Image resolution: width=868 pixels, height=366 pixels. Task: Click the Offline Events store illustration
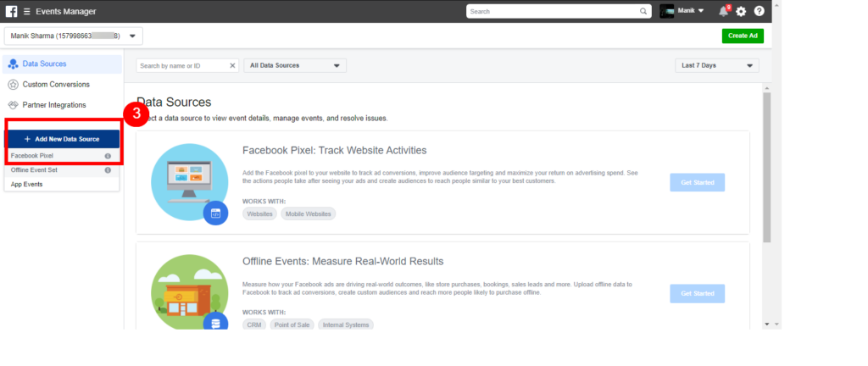pyautogui.click(x=189, y=293)
